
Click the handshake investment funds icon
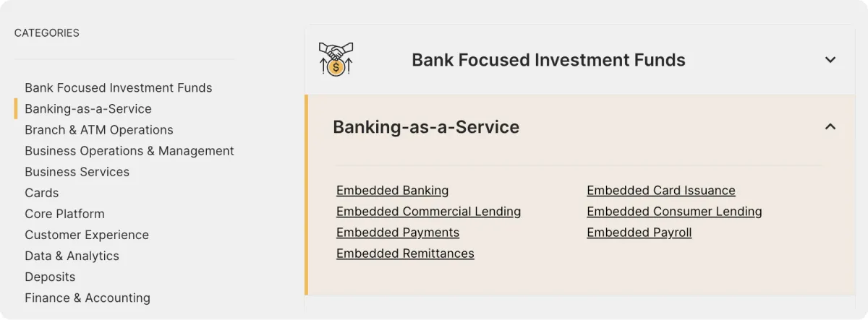pos(336,59)
